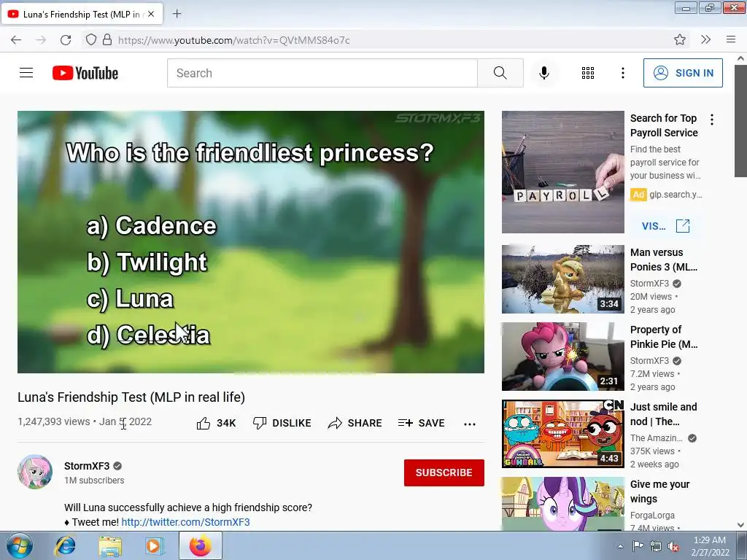The height and width of the screenshot is (560, 747).
Task: Click the muted volume tray icon
Action: [673, 547]
